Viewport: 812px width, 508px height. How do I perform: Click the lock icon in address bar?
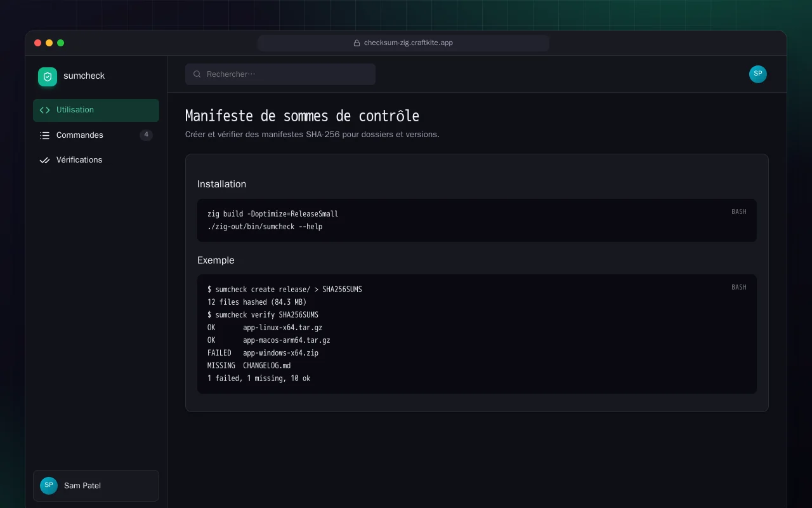pyautogui.click(x=357, y=43)
